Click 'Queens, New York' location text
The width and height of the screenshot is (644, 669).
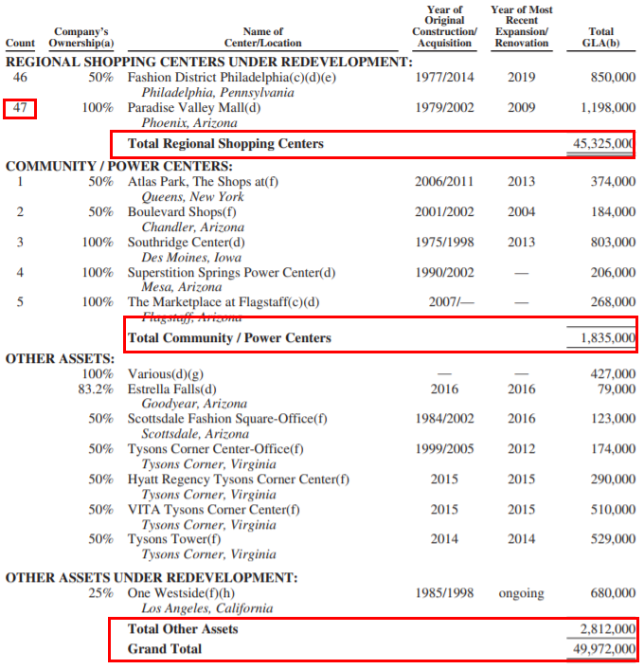click(x=193, y=197)
